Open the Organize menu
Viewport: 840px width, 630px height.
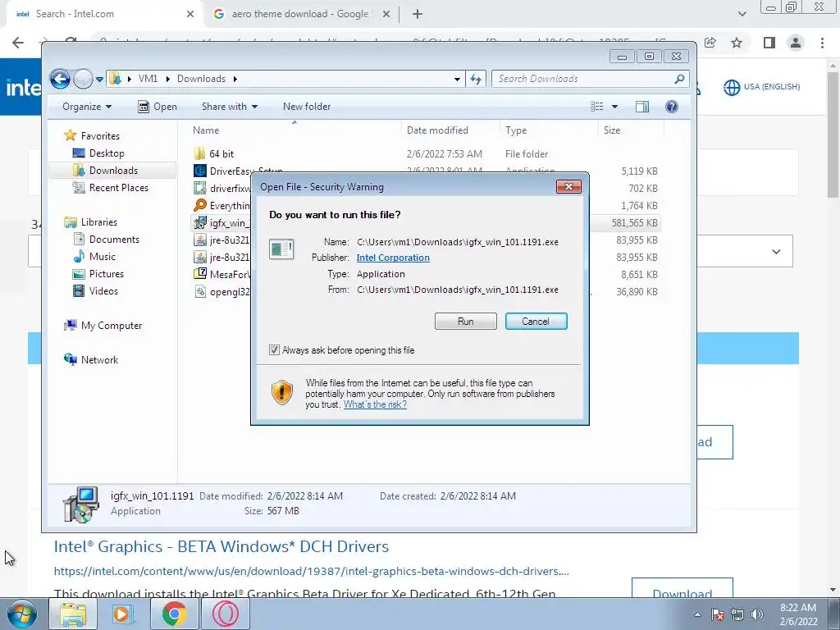pyautogui.click(x=87, y=107)
